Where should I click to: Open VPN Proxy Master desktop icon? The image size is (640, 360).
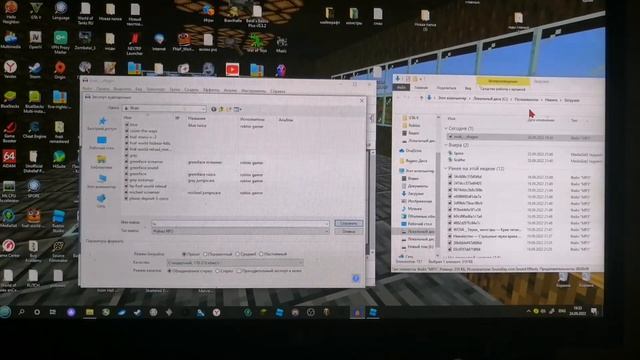click(x=60, y=42)
